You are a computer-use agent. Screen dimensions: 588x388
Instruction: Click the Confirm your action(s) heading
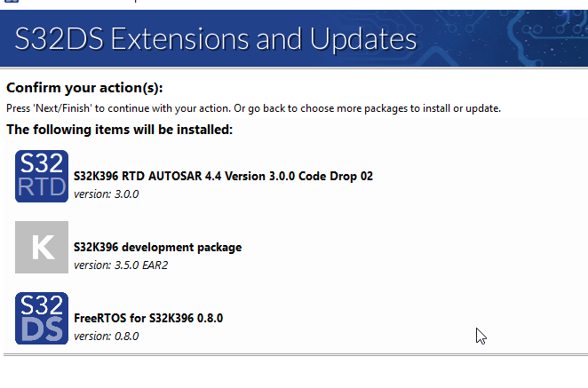[x=84, y=88]
